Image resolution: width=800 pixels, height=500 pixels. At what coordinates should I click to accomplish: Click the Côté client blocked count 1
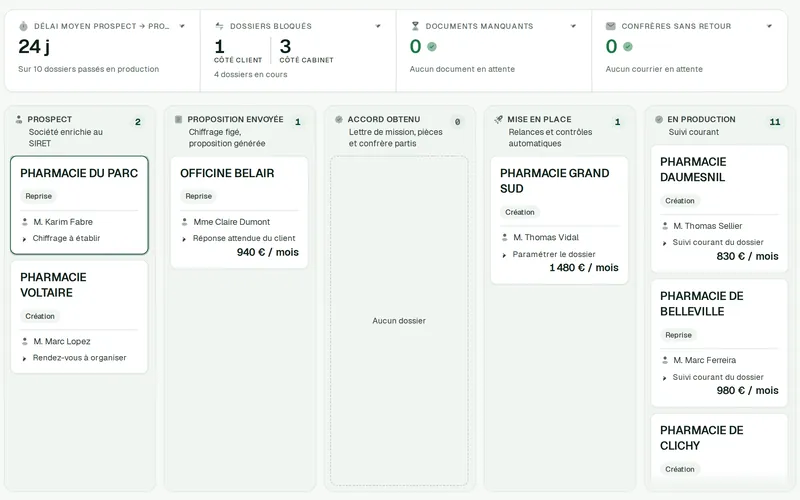pyautogui.click(x=219, y=47)
